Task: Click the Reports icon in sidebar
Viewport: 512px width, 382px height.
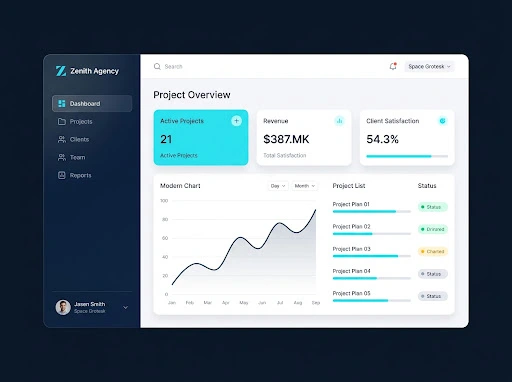Action: coord(62,175)
